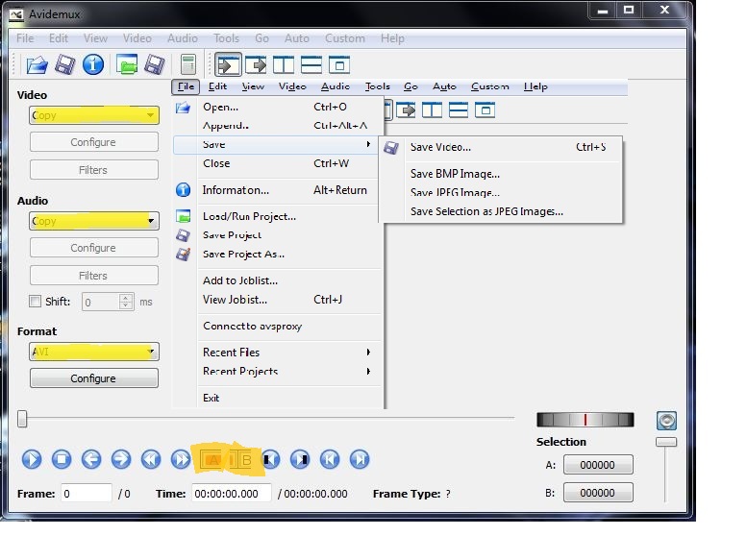Screen dimensions: 747x560
Task: Click the Previous Frame arrow button
Action: point(91,459)
